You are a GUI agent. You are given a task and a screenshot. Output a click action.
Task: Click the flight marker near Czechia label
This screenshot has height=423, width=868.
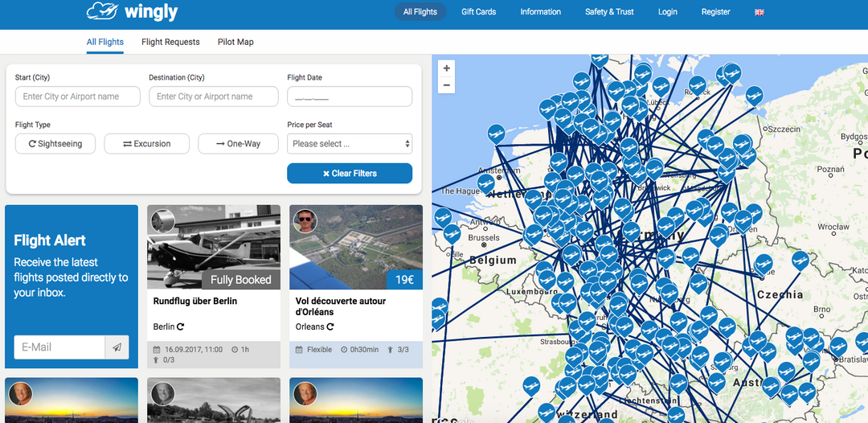point(764,264)
